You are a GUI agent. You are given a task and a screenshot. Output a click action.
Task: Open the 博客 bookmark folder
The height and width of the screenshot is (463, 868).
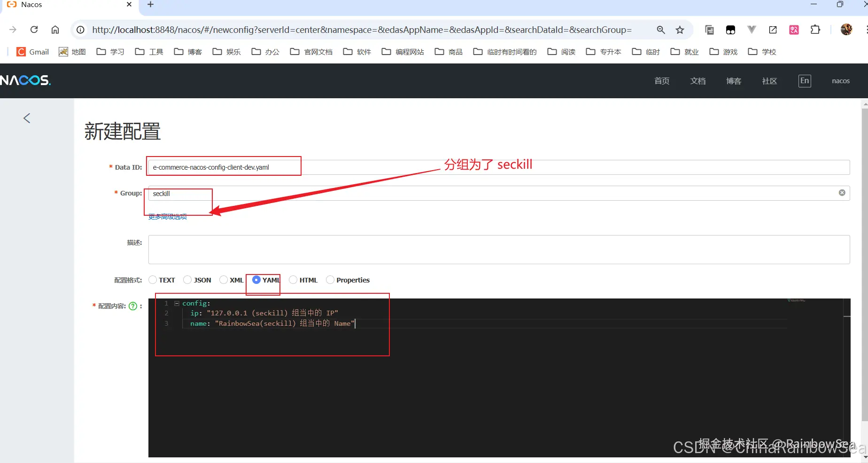[188, 52]
